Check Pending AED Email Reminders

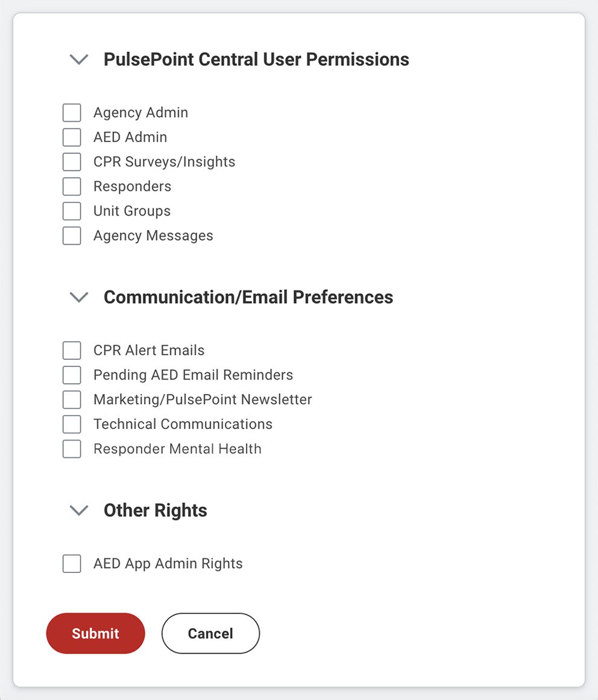[x=71, y=375]
